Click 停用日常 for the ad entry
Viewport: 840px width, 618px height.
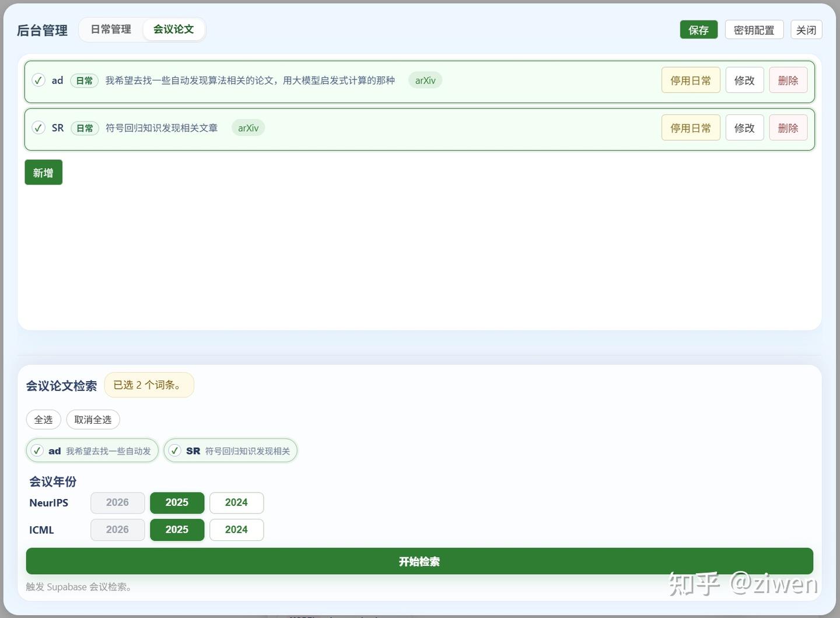click(x=691, y=80)
